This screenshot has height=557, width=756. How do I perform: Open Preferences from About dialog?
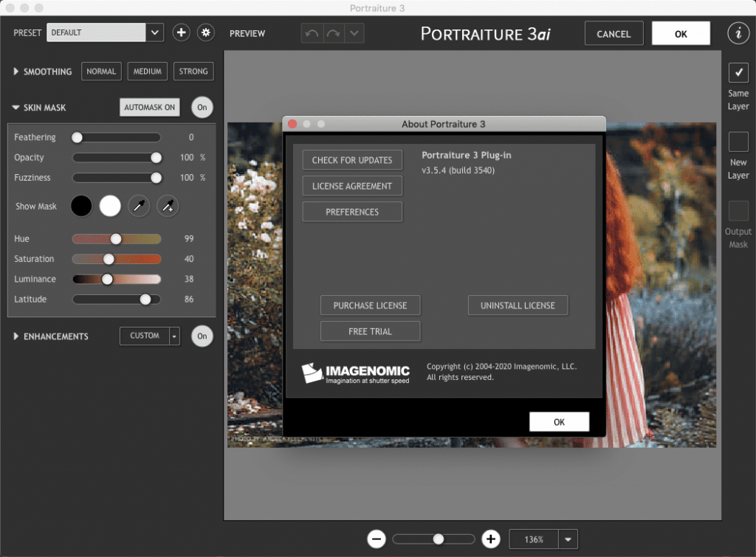[352, 212]
